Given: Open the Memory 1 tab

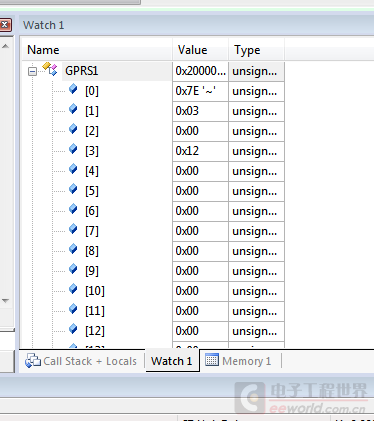Looking at the screenshot, I should tap(239, 361).
